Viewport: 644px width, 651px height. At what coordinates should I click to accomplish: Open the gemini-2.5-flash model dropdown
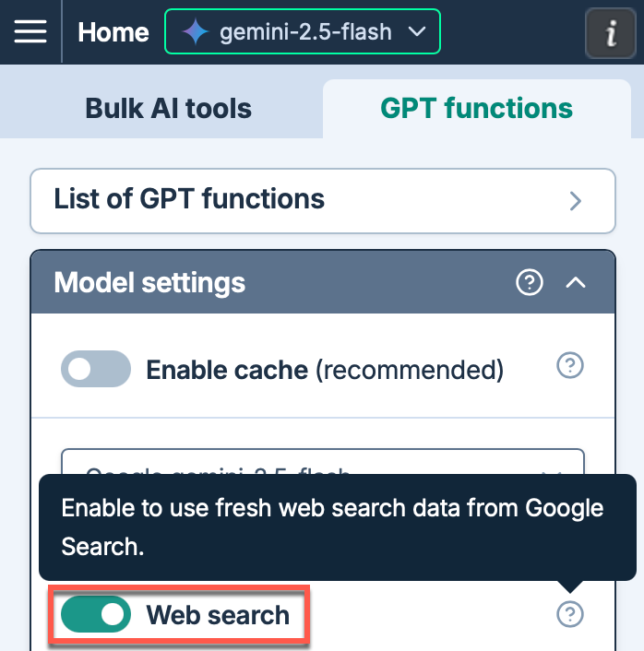[303, 31]
